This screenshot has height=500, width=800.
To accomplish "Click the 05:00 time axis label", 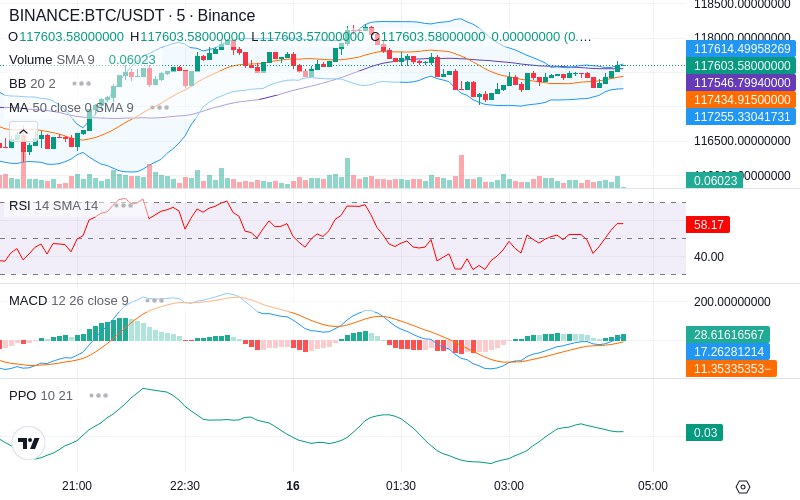I will pos(653,486).
